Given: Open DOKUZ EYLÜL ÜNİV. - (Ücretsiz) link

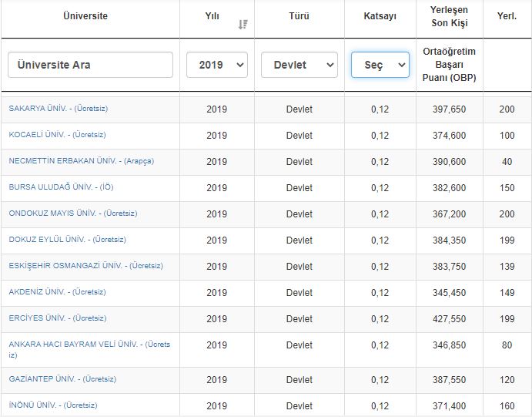Looking at the screenshot, I should point(68,240).
